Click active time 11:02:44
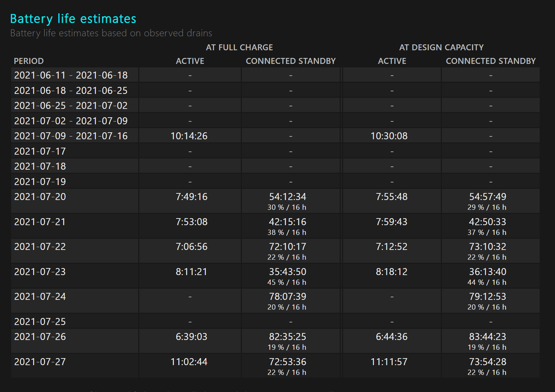 189,362
